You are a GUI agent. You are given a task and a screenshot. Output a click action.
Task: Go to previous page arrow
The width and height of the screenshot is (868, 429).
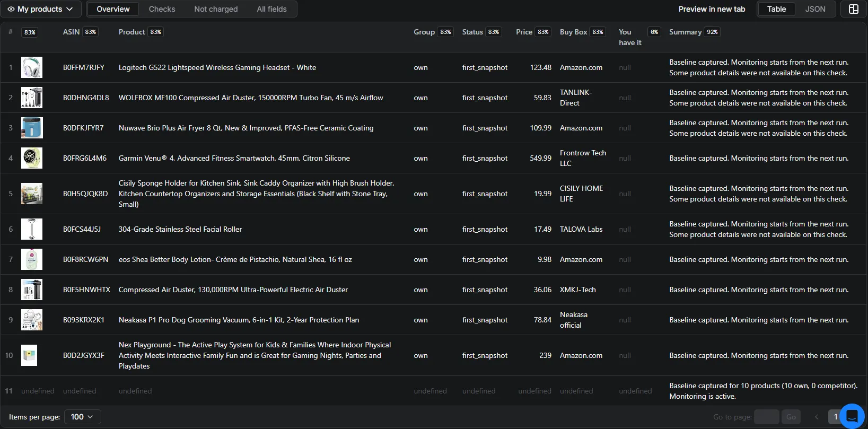coord(817,417)
